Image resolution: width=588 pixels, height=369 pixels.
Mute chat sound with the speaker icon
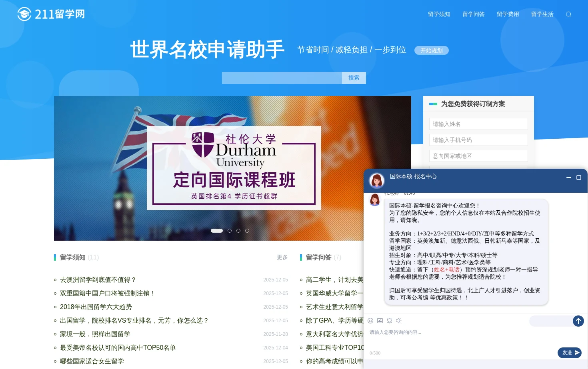(x=399, y=321)
